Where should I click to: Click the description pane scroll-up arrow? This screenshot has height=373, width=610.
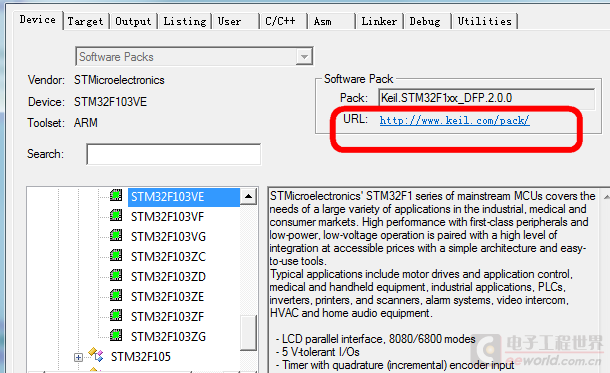606,197
